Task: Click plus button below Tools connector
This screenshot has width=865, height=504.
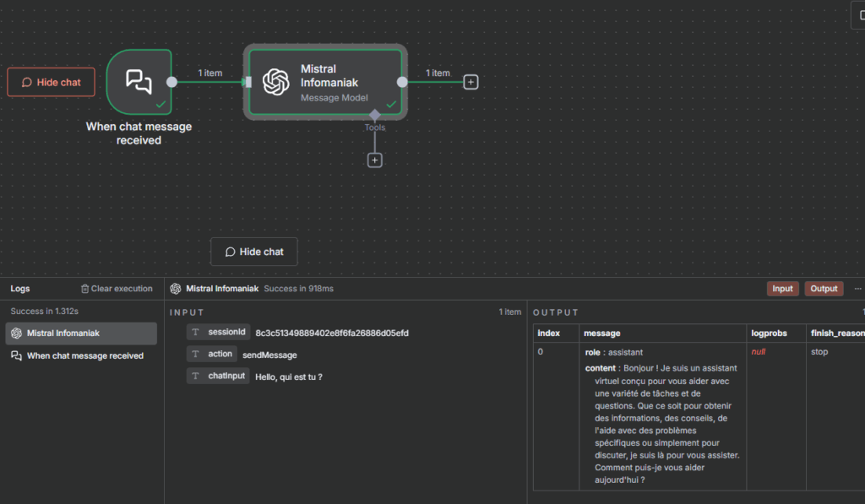Action: click(375, 160)
